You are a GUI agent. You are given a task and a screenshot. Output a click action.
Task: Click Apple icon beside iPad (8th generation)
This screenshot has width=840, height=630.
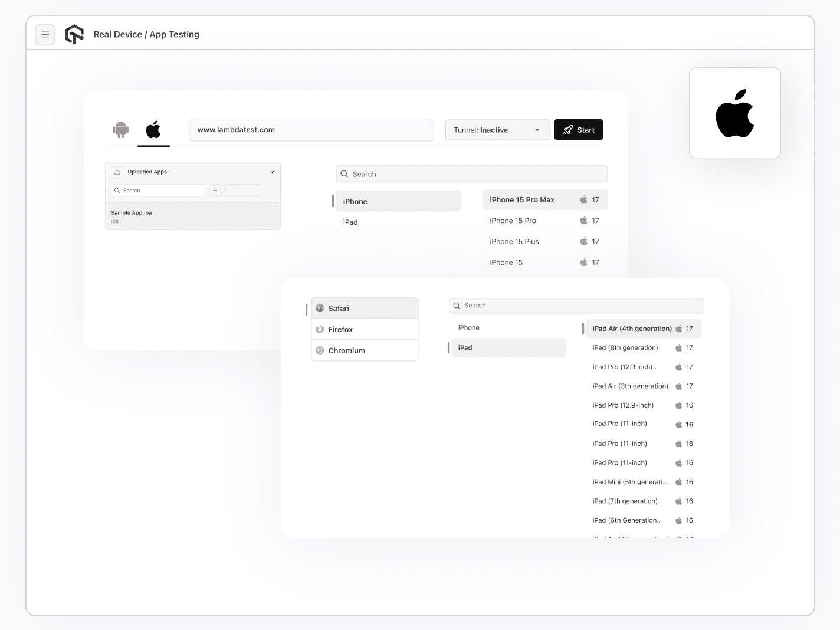(x=678, y=347)
